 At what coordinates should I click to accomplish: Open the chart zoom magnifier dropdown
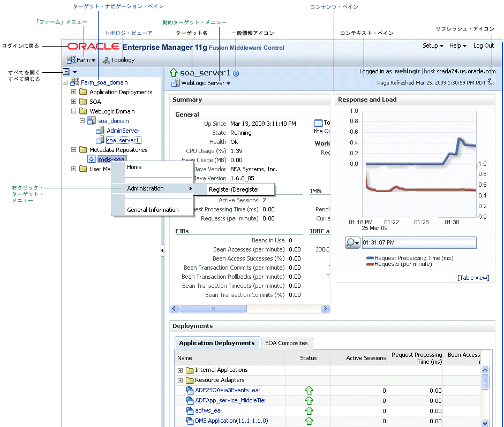[x=352, y=242]
